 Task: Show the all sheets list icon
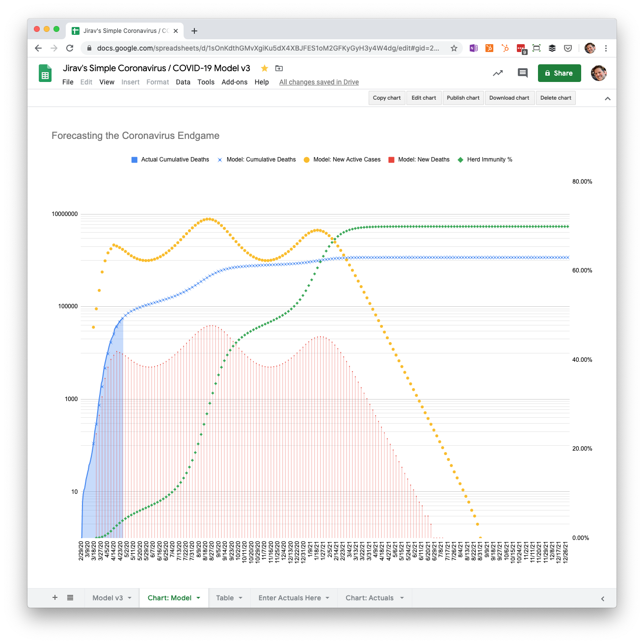tap(70, 597)
